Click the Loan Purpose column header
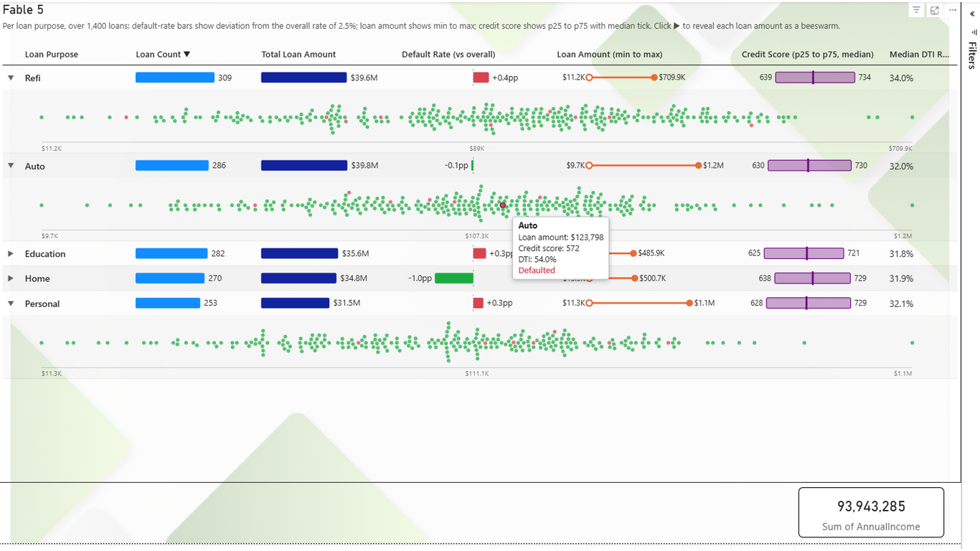The width and height of the screenshot is (980, 551). pos(52,55)
